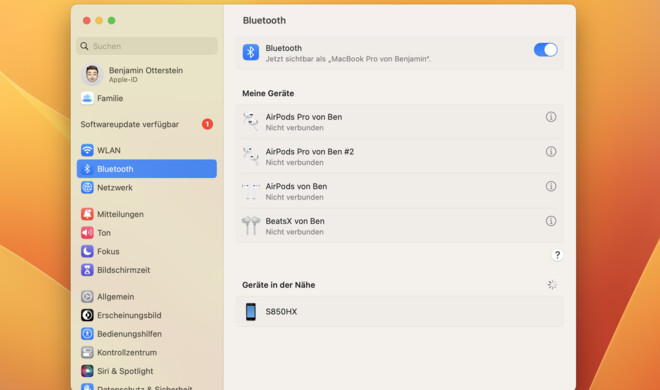The image size is (660, 390).
Task: Select the 'BeatsX von Ben' device name
Action: click(295, 221)
